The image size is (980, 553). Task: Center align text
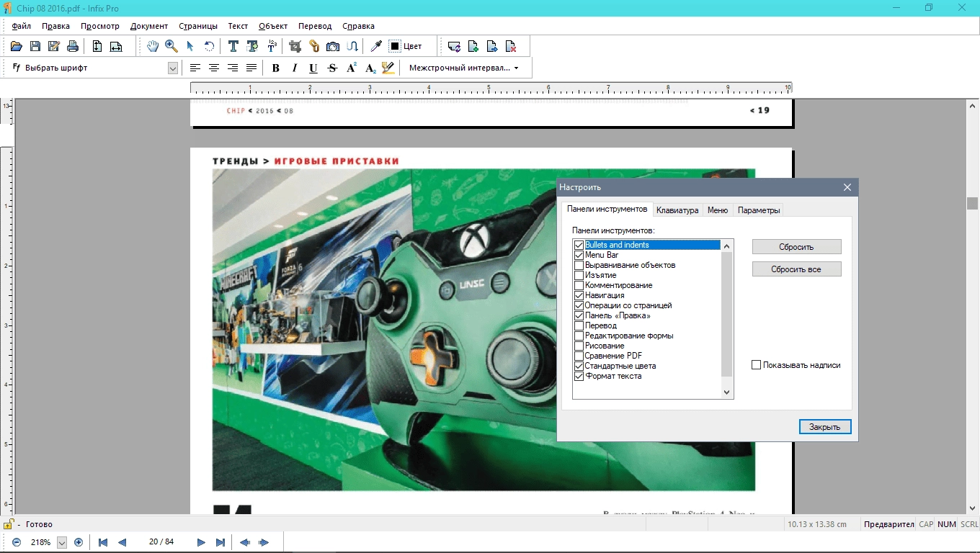click(214, 68)
